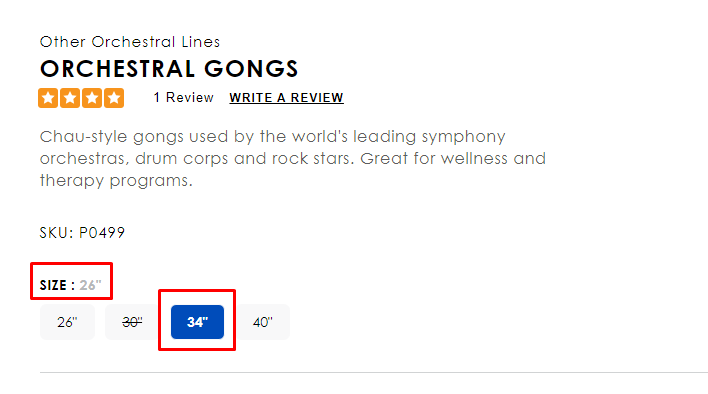Screen dimensions: 708x394
Task: Select the highlighted blue 34" size option
Action: 197,322
